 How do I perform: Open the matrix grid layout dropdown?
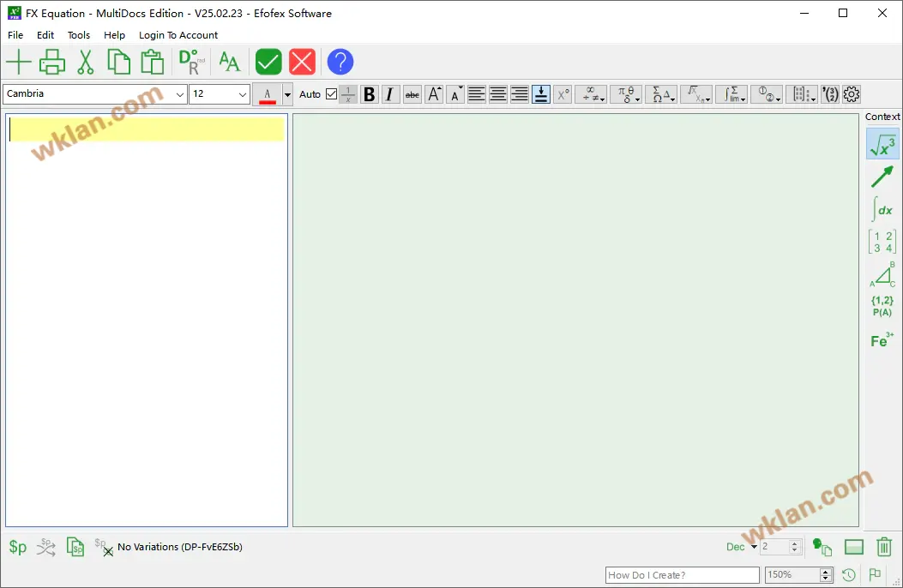point(802,94)
